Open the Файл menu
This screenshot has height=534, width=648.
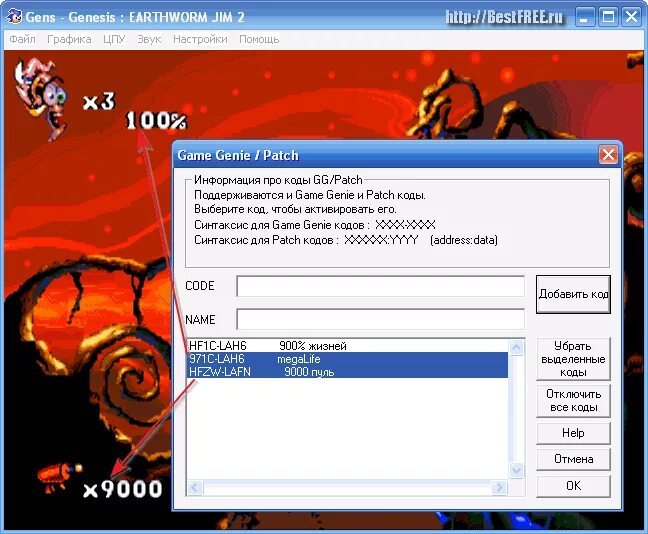coord(22,39)
